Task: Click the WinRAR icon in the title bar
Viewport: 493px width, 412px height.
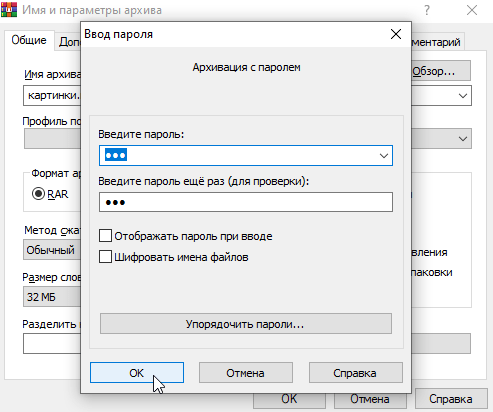Action: 9,9
